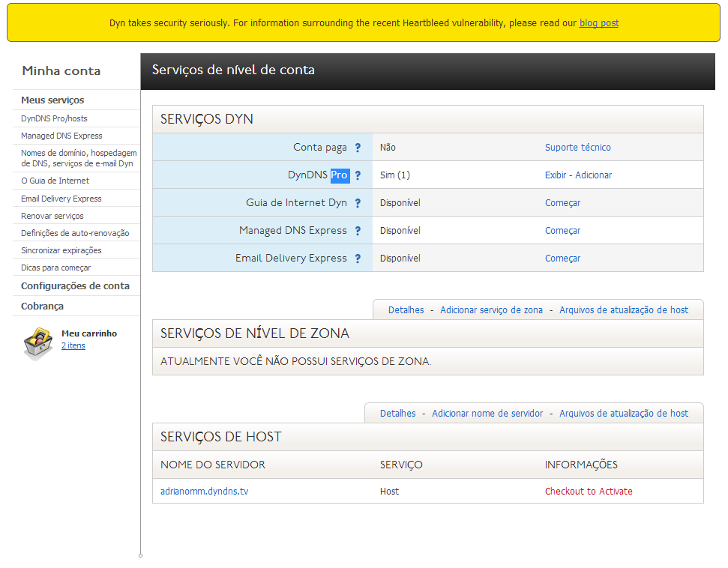This screenshot has height=568, width=728.
Task: Open Detalhes above zone-level services
Action: [x=406, y=310]
